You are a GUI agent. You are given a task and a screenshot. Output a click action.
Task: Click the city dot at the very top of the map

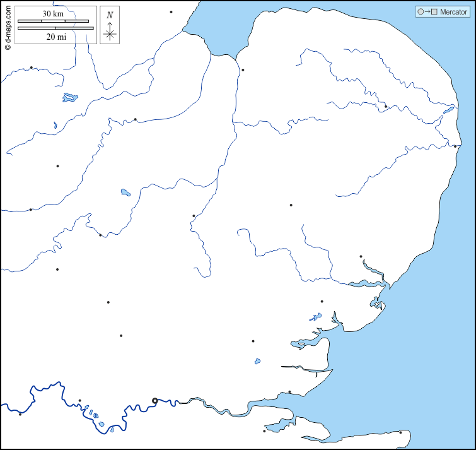[171, 12]
